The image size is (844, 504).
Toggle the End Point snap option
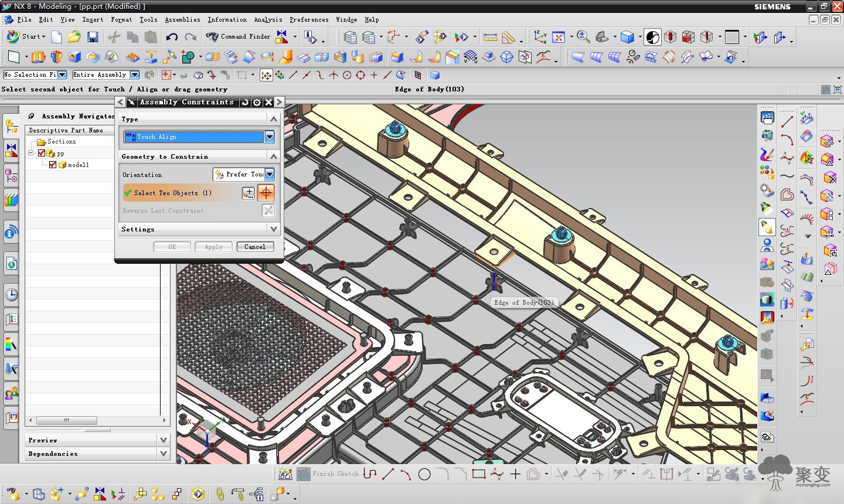click(293, 75)
